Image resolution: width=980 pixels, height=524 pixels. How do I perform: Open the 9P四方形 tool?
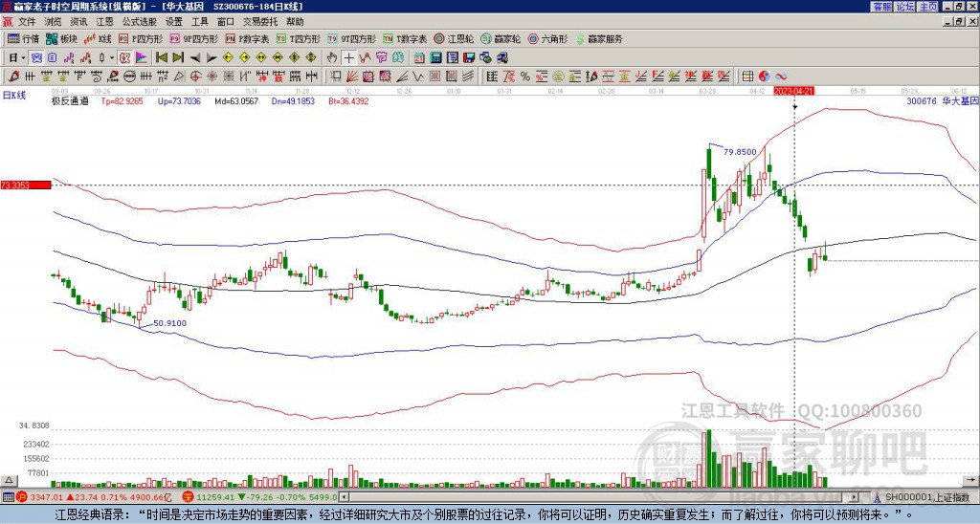pyautogui.click(x=194, y=38)
